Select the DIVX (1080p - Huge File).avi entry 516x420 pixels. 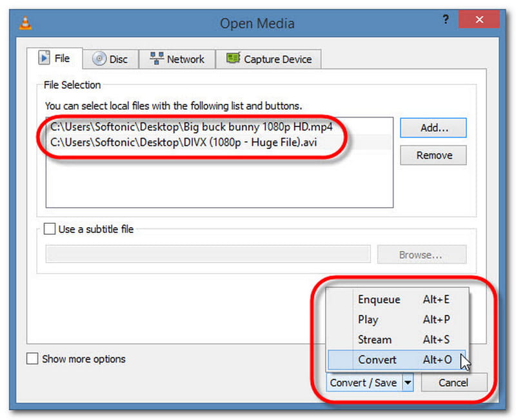tap(184, 142)
